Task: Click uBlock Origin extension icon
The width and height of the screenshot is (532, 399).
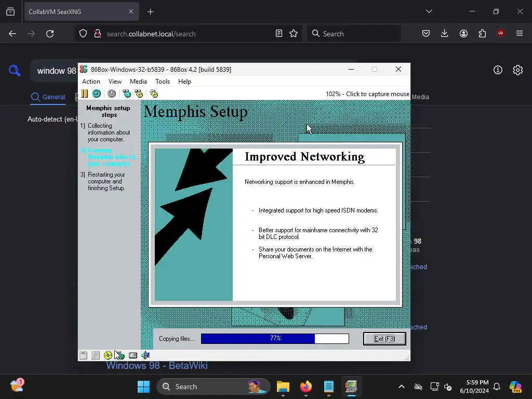Action: pyautogui.click(x=500, y=33)
